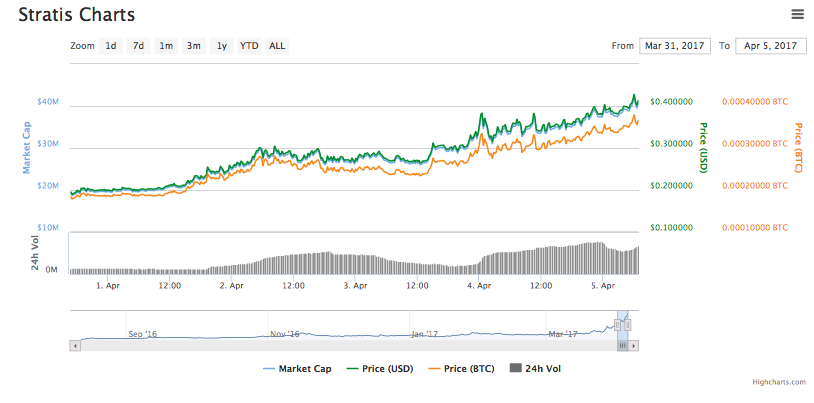Click Mar '17 label in navigator
The width and height of the screenshot is (814, 403).
pyautogui.click(x=563, y=334)
